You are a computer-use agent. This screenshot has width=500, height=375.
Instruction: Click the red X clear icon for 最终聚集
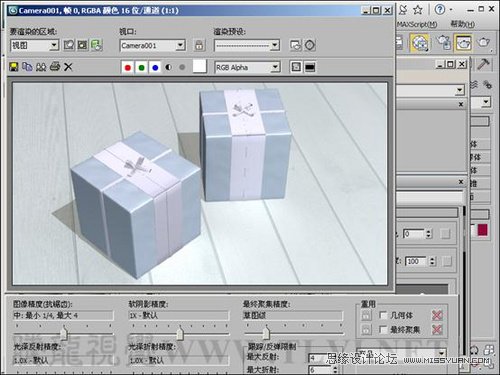coord(437,330)
